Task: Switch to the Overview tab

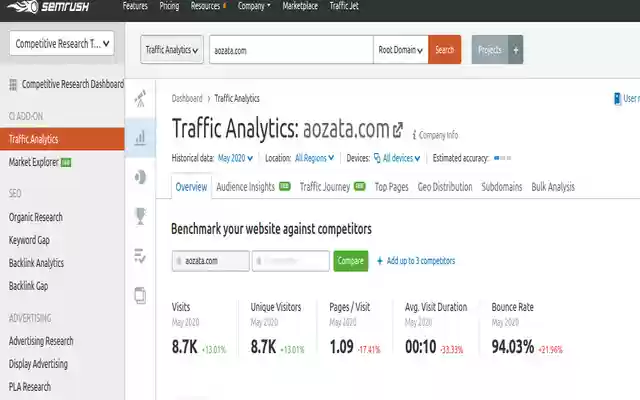Action: 191,187
